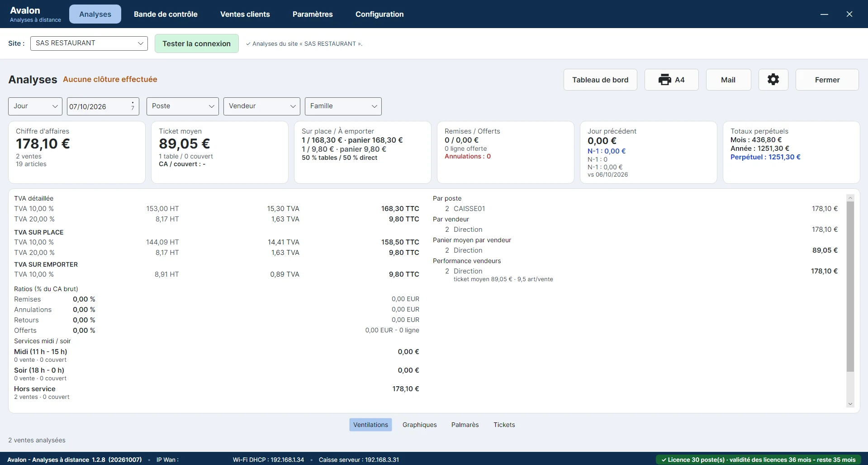The image size is (868, 465).
Task: Open the Site dropdown SAS RESTAURANT
Action: [x=89, y=43]
